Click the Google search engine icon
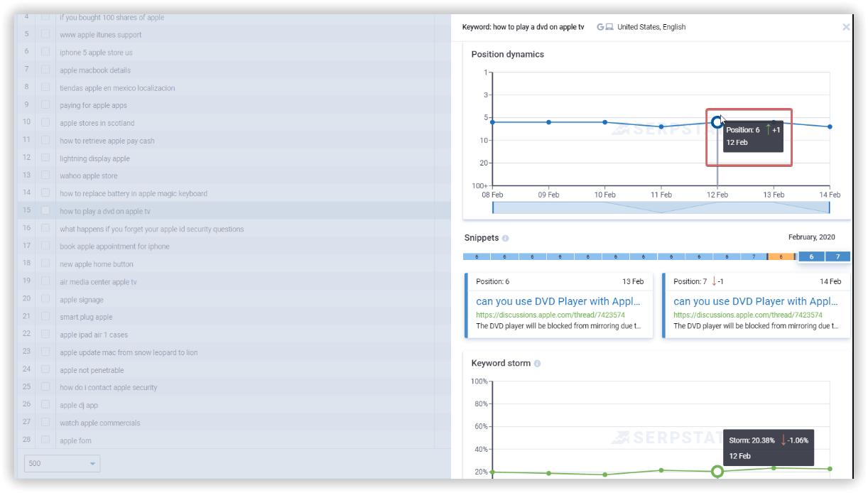This screenshot has width=868, height=493. pos(600,27)
